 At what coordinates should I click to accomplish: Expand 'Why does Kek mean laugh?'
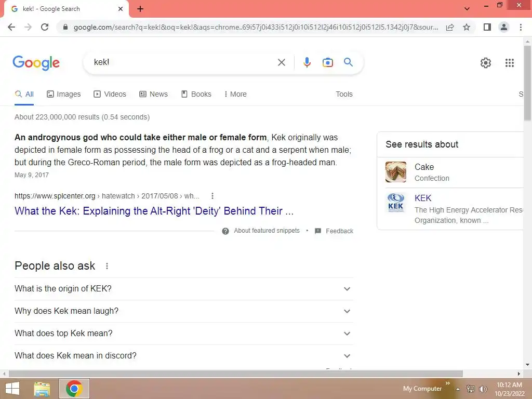(184, 311)
